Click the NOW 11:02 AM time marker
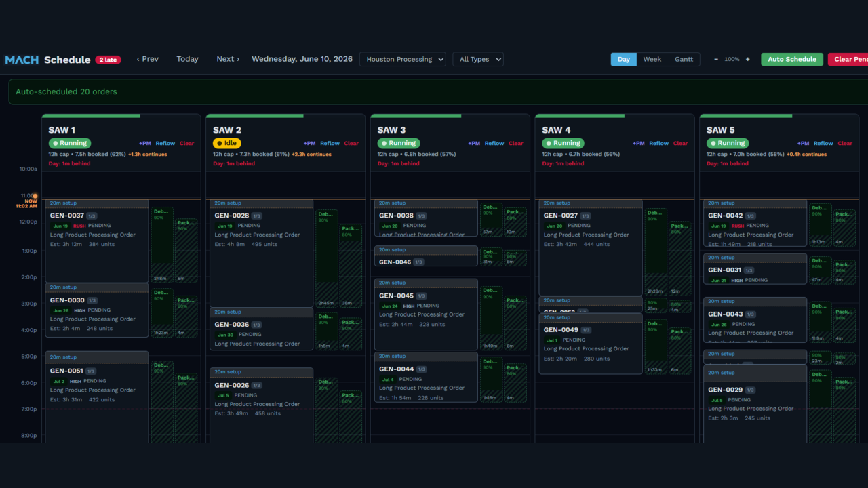The image size is (868, 488). [x=26, y=203]
